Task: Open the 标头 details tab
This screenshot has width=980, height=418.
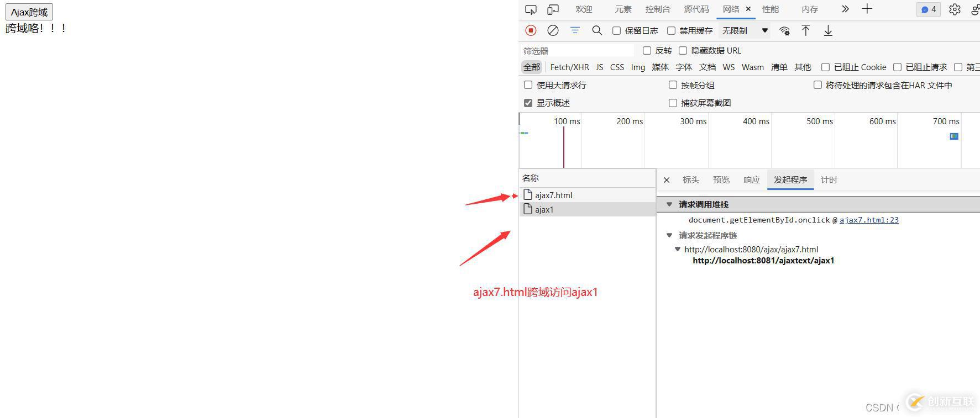Action: (691, 180)
